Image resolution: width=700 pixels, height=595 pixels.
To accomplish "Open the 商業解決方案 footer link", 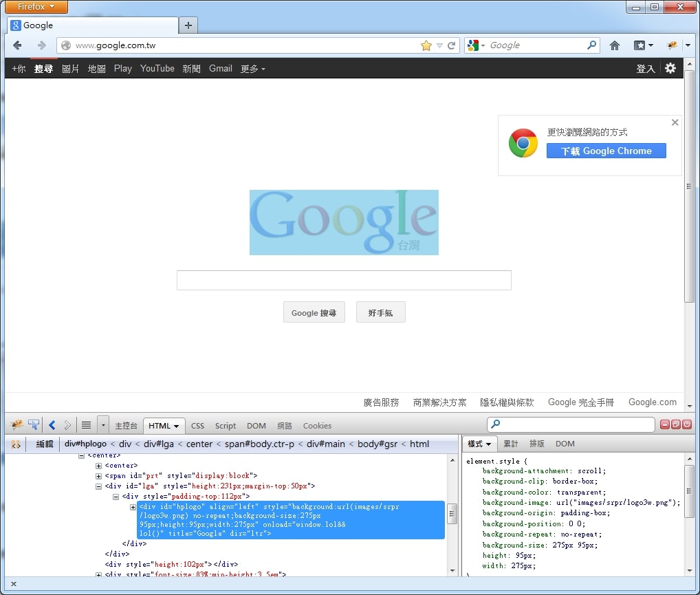I will click(x=439, y=402).
